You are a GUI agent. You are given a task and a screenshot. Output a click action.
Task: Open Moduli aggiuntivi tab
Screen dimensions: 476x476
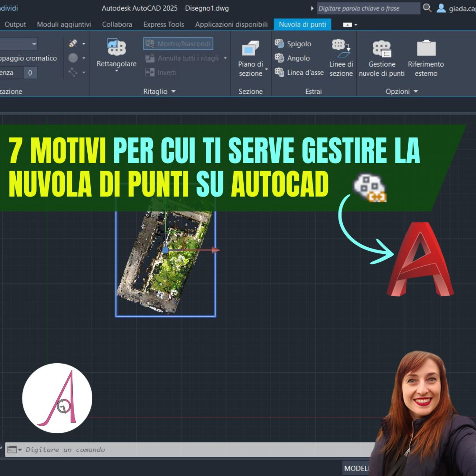point(64,24)
